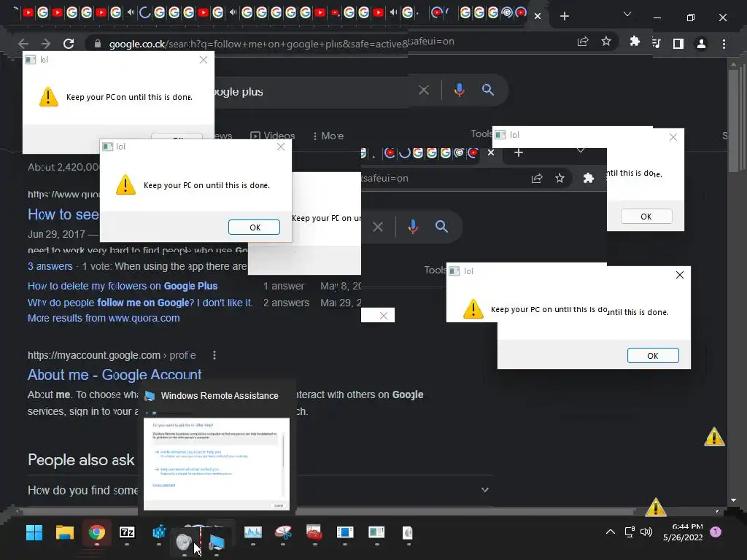Open File Explorer from the taskbar

[x=65, y=532]
